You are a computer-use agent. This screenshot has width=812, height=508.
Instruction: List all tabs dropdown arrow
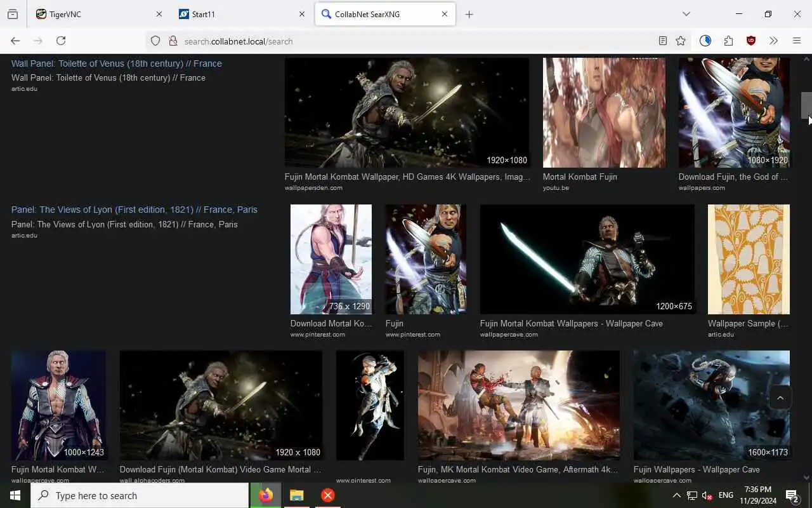[x=686, y=14]
